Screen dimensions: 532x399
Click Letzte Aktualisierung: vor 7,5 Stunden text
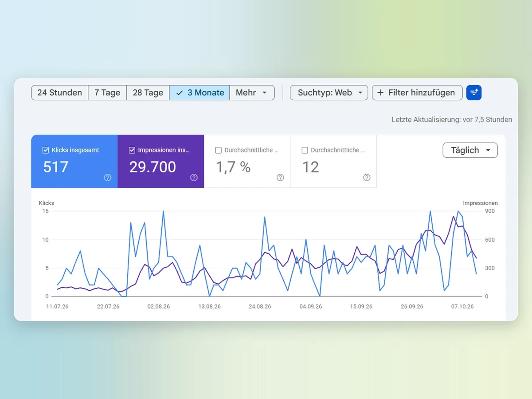[452, 120]
